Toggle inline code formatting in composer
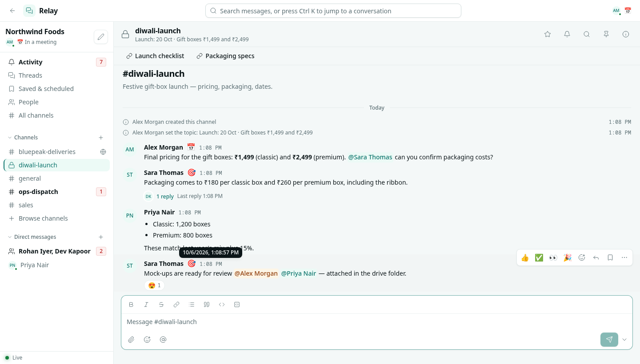Viewport: 640px width, 364px height. 222,305
